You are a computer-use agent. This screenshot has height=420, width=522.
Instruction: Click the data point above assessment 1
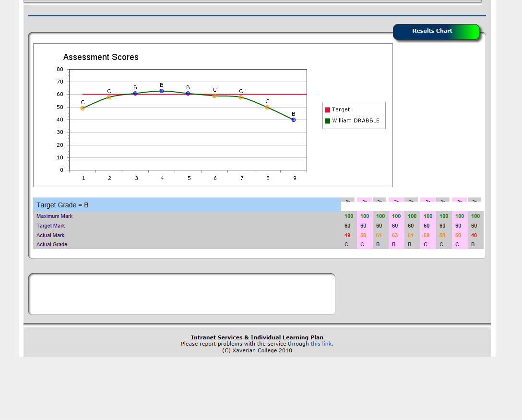(83, 108)
